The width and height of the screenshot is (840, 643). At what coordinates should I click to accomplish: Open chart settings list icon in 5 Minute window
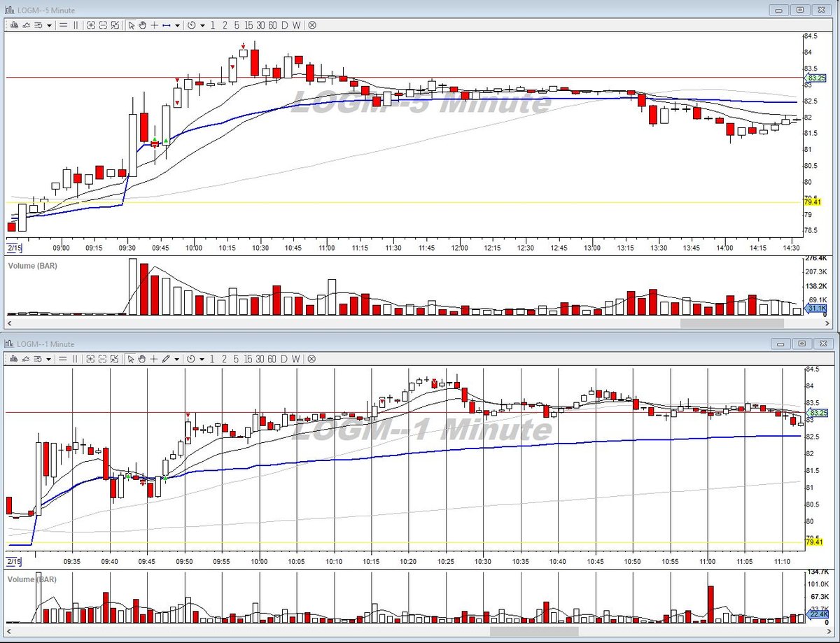38,24
